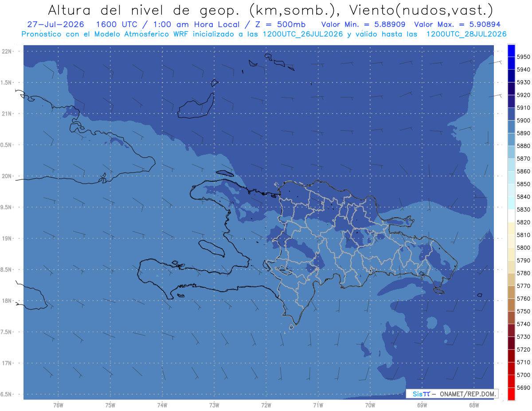Select the date text "27-Jul-2026"

(x=55, y=25)
